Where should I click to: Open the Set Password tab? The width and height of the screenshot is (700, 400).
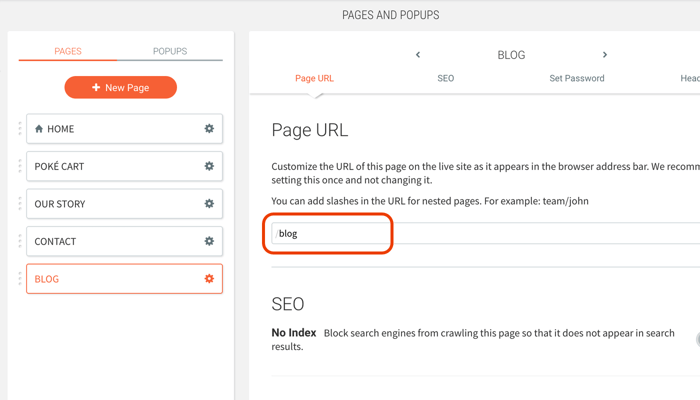coord(577,78)
